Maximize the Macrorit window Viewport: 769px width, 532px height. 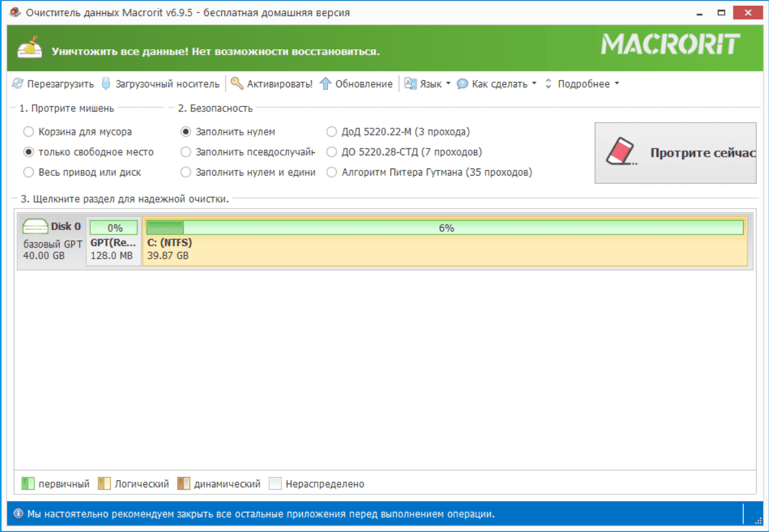coord(722,13)
